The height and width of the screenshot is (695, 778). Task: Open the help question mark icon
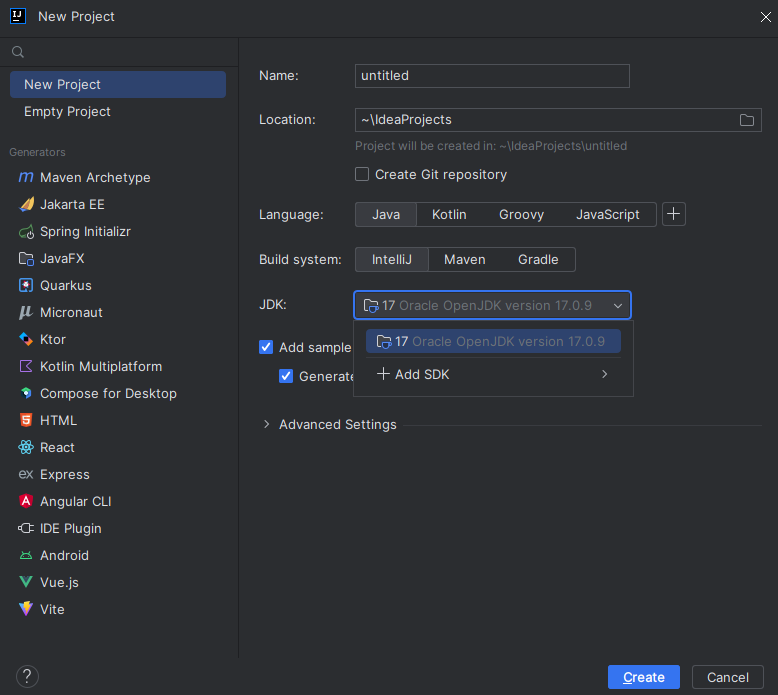point(28,677)
